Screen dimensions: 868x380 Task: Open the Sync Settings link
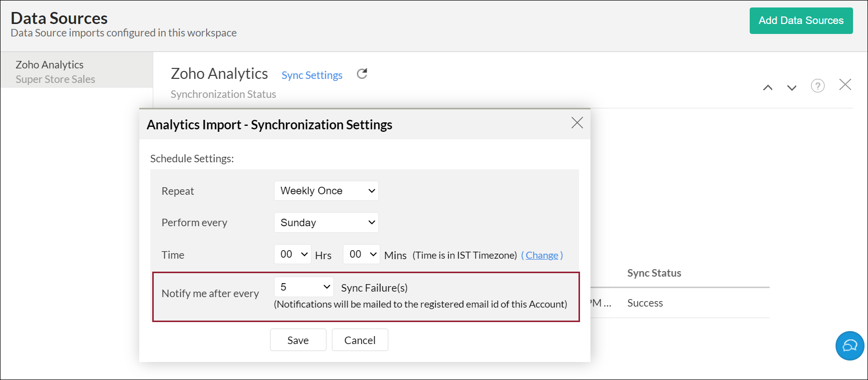tap(312, 75)
